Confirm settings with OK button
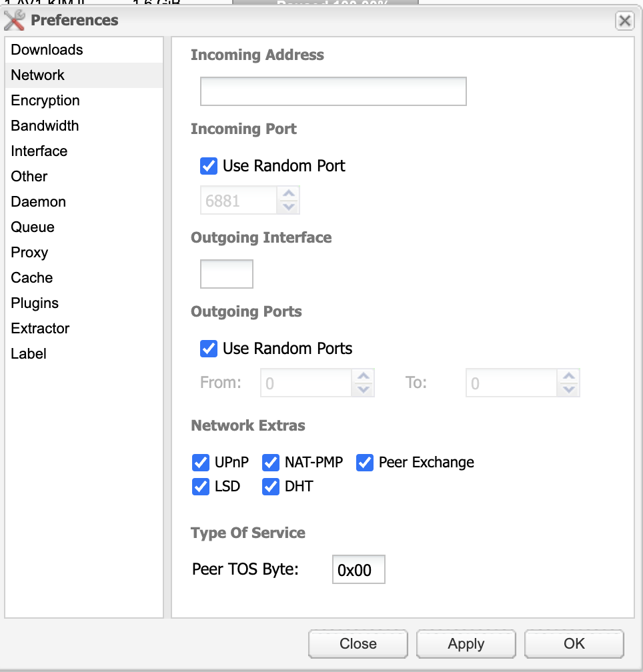 [574, 643]
